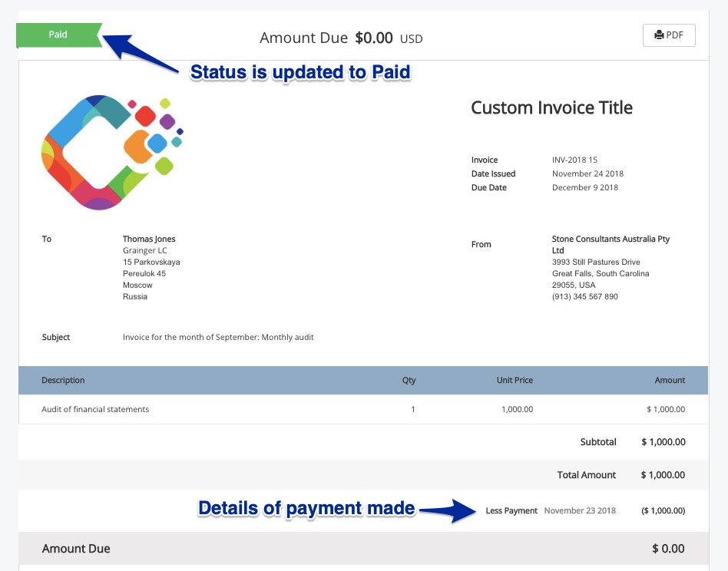This screenshot has height=571, width=728.
Task: Select the due date December 9 2018
Action: tap(584, 188)
